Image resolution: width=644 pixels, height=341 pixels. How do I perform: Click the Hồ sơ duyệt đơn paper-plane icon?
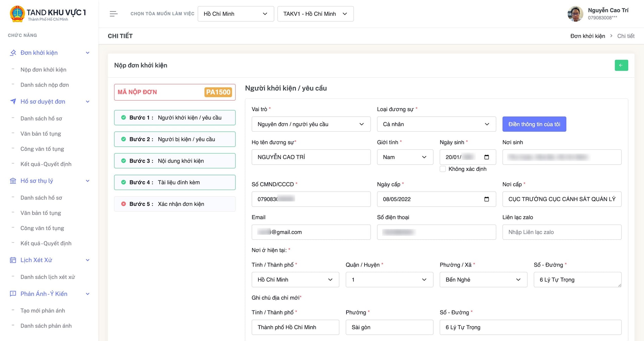click(x=13, y=101)
